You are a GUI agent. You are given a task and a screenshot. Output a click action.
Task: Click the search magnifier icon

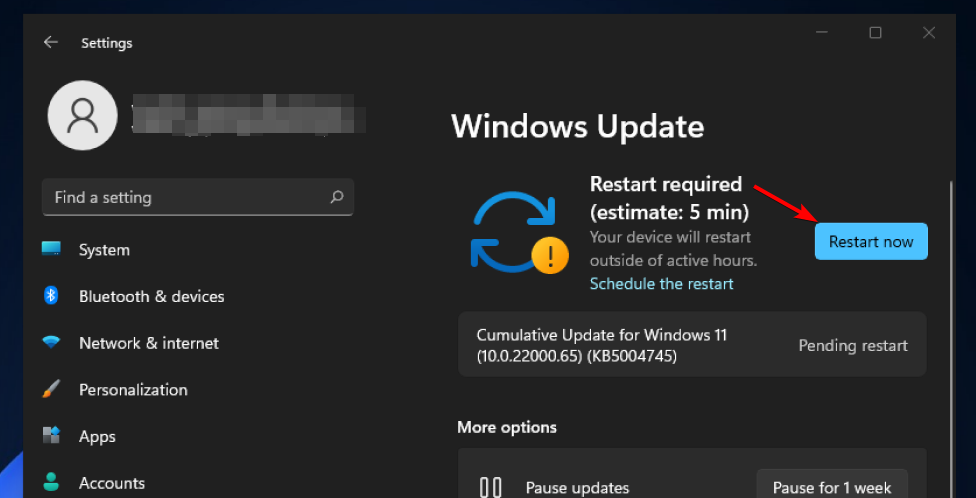pyautogui.click(x=337, y=197)
